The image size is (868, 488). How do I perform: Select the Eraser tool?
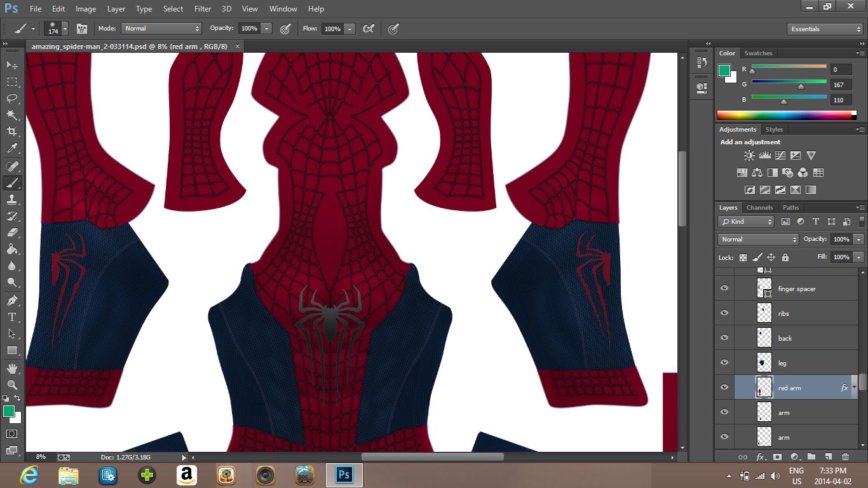pos(12,233)
